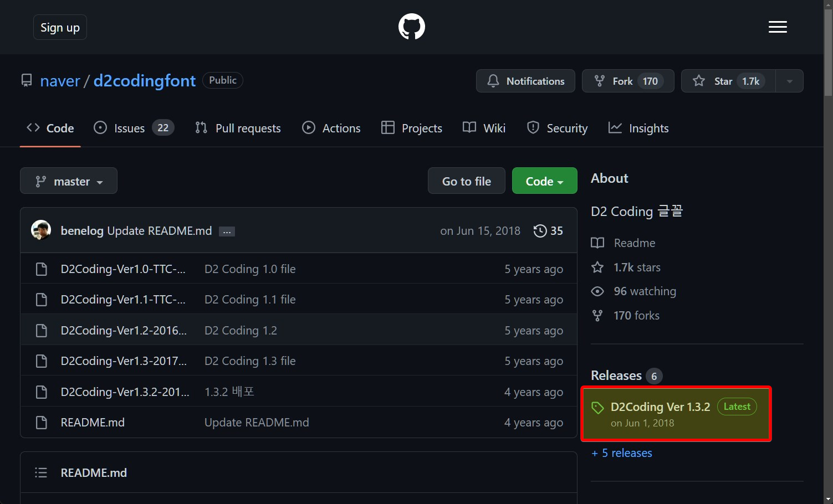Go to the Actions tab
This screenshot has height=504, width=833.
(331, 128)
